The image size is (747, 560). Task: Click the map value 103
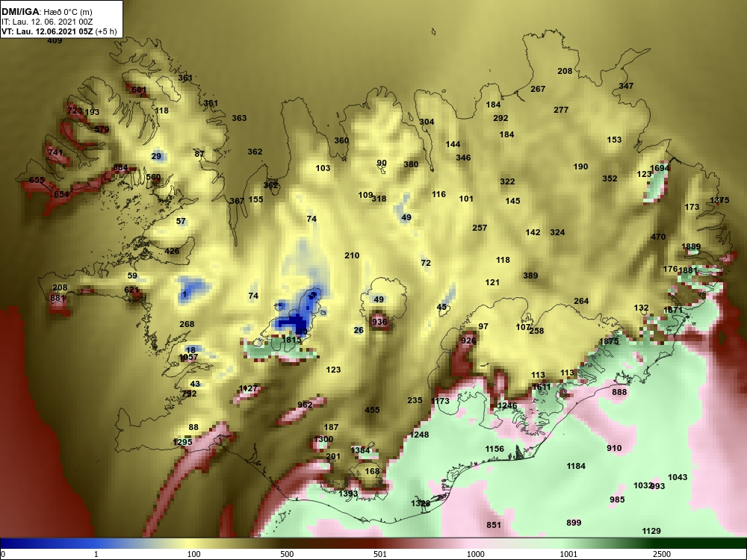click(x=323, y=167)
